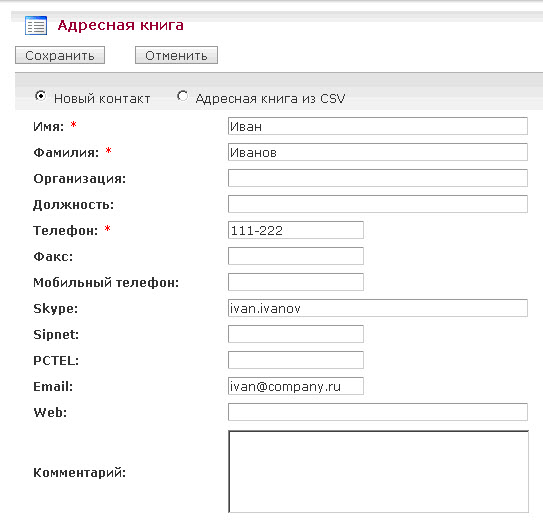Viewport: 543px width, 523px height.
Task: Click the Мобильный телефон: label
Action: click(x=106, y=283)
